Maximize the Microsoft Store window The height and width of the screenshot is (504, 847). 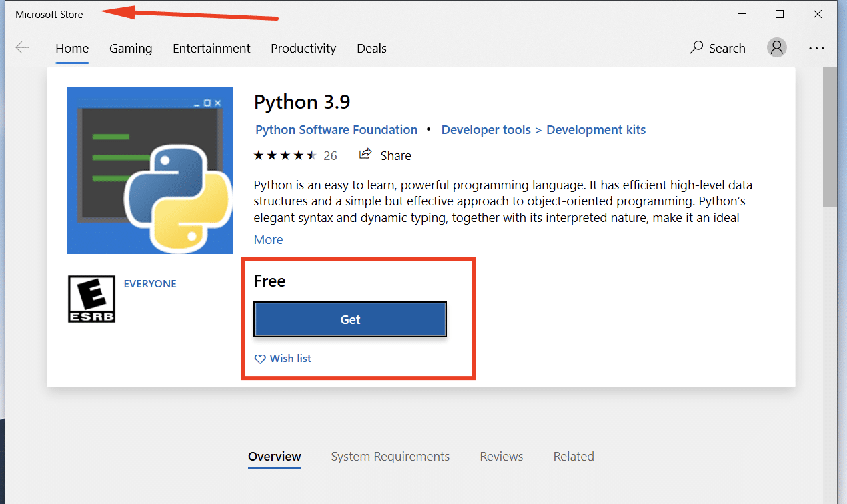tap(780, 14)
